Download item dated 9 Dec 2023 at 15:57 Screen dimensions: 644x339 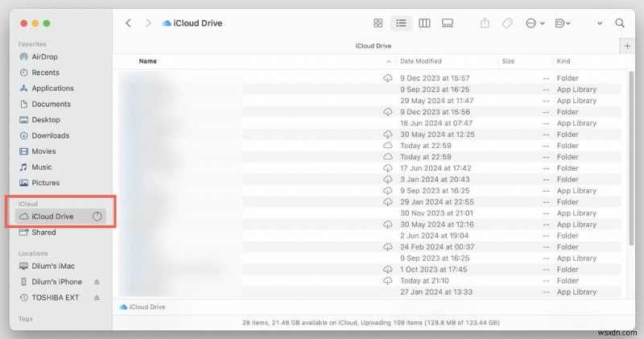point(388,78)
